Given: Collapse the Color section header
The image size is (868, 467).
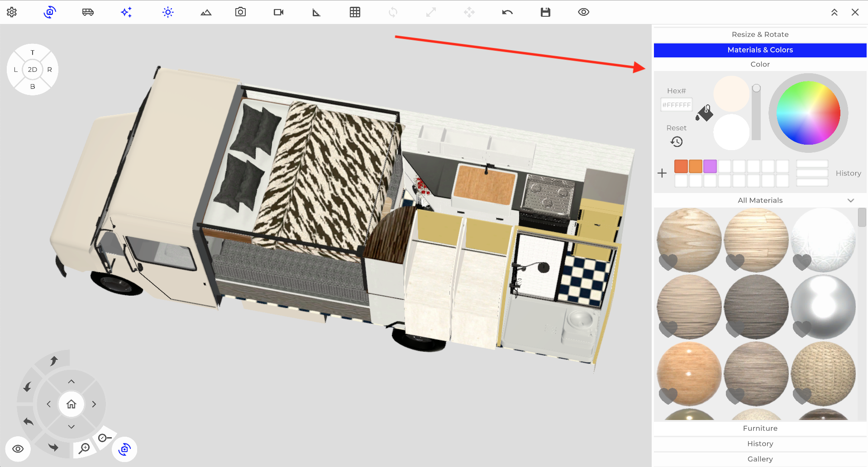Looking at the screenshot, I should [x=760, y=64].
